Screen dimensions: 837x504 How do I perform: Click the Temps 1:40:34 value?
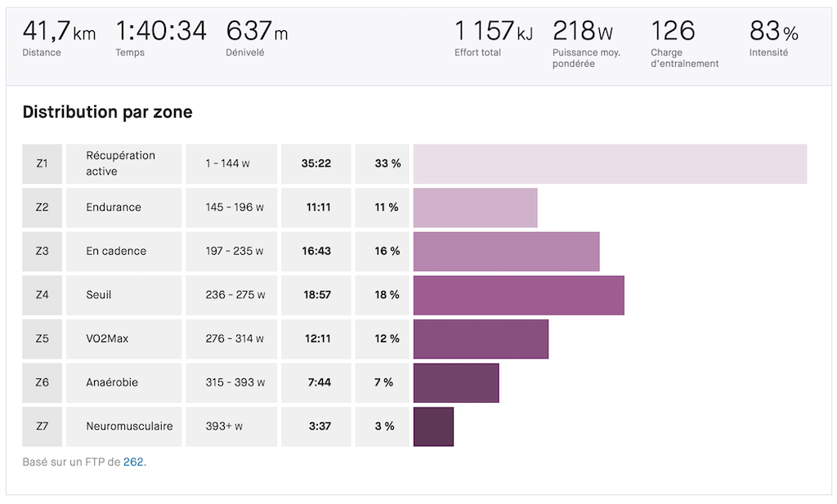[x=161, y=32]
